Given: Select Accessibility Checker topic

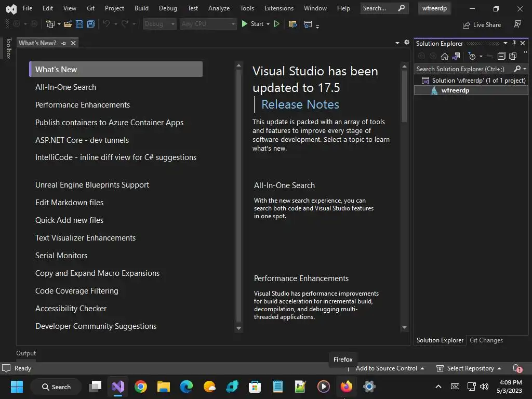Looking at the screenshot, I should pyautogui.click(x=71, y=309).
